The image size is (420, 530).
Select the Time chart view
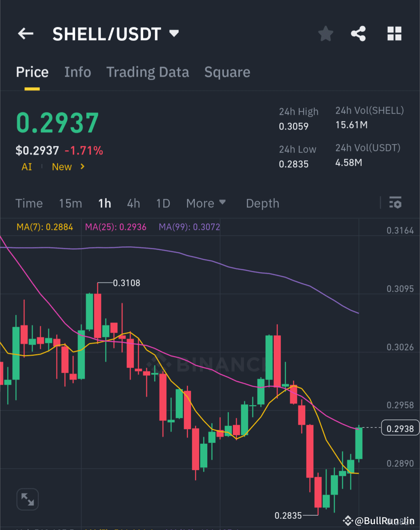(x=29, y=204)
